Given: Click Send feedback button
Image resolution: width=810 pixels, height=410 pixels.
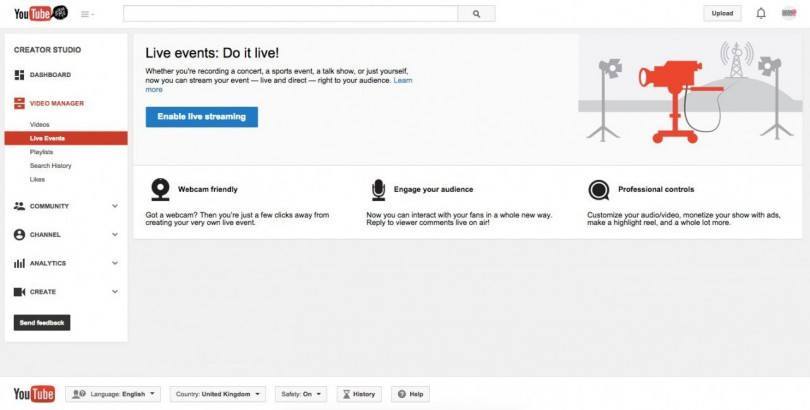Looking at the screenshot, I should tap(42, 323).
